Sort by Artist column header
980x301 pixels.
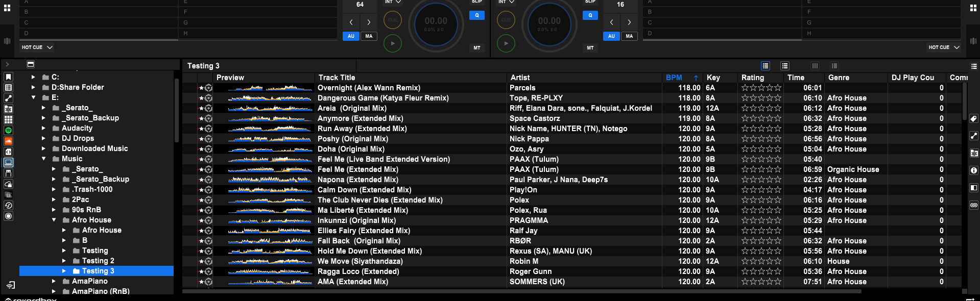585,78
